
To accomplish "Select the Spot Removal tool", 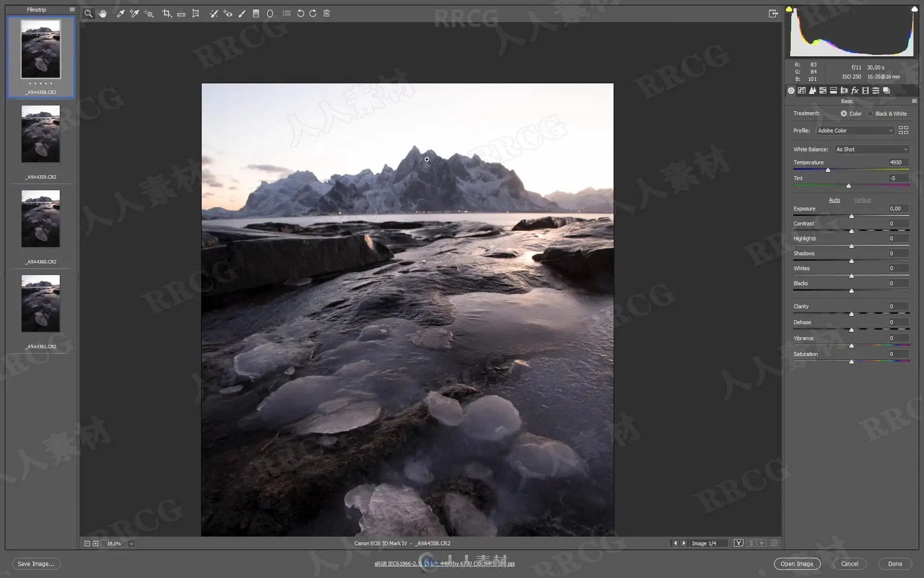I will coord(214,13).
